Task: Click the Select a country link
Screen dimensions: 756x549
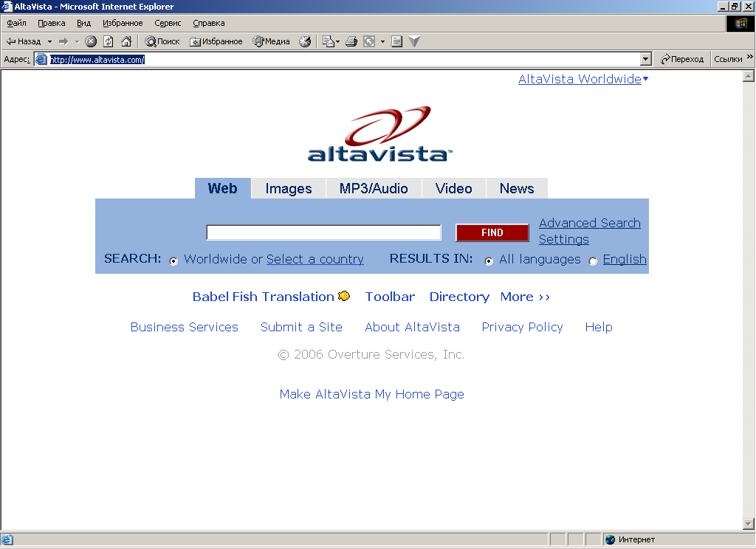Action: click(x=315, y=259)
